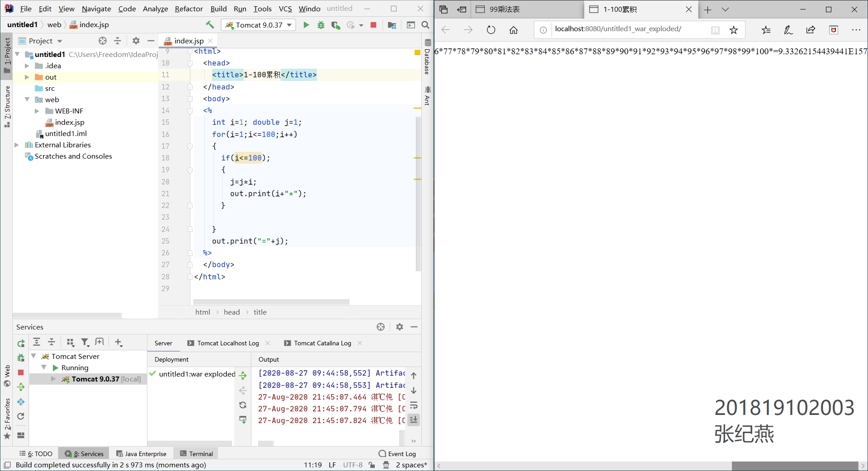Screen dimensions: 868x471
Task: Collapse all in the Project panel
Action: [x=118, y=41]
